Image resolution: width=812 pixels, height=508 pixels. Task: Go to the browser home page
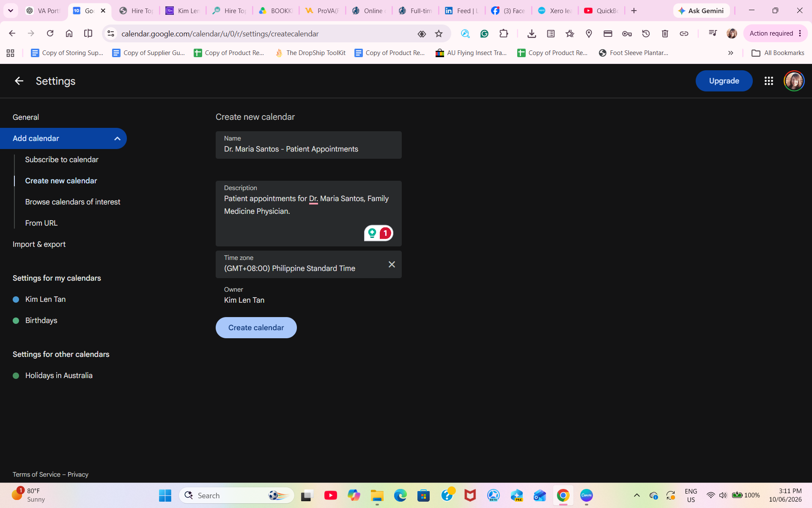69,33
